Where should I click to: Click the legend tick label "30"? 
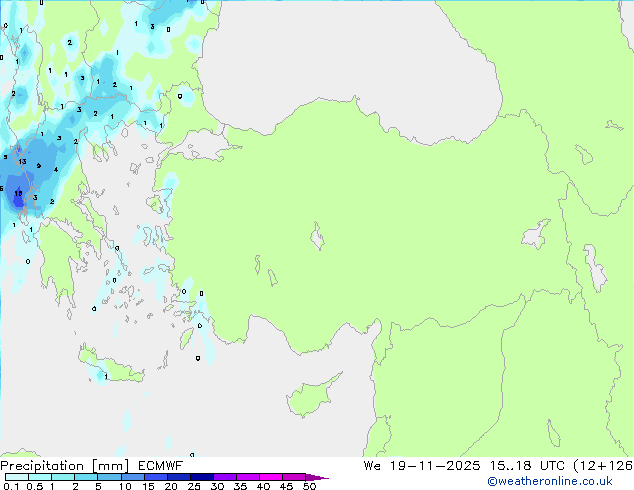point(217,486)
